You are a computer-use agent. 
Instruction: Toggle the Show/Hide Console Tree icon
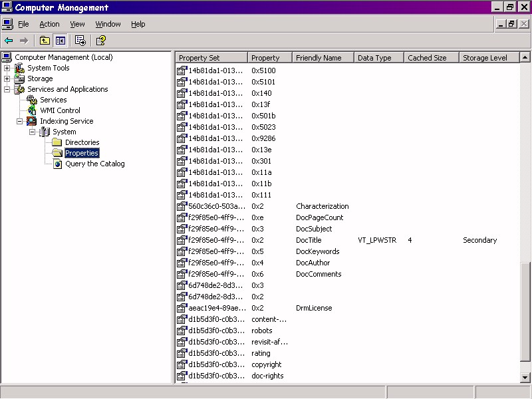pos(61,41)
